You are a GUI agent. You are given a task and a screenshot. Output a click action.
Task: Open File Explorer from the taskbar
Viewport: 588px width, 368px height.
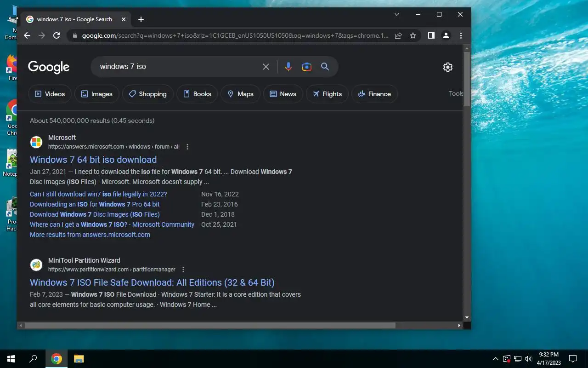coord(79,359)
